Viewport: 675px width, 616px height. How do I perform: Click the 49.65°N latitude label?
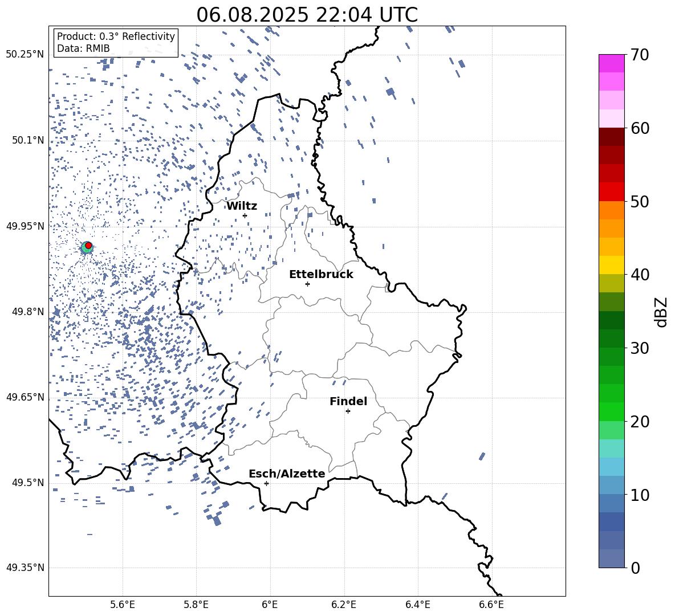(x=25, y=397)
